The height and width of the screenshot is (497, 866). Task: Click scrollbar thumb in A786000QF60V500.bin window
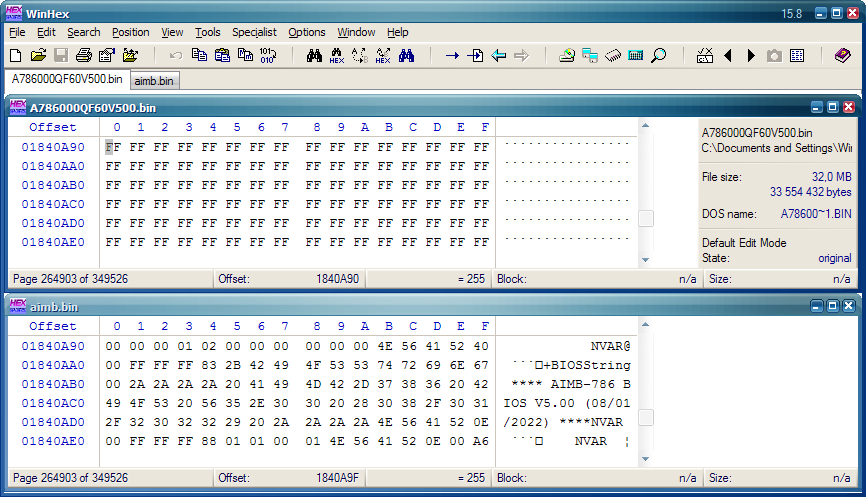coord(646,219)
